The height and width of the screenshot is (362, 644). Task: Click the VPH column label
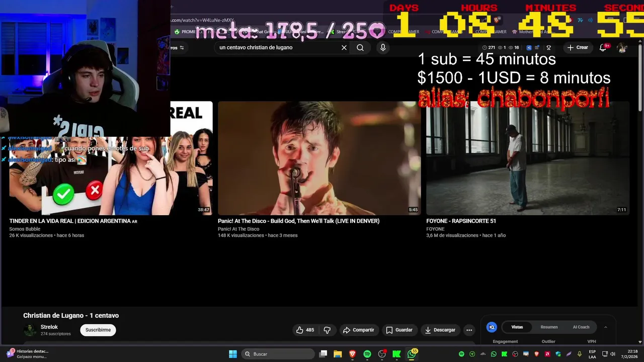coord(592,341)
